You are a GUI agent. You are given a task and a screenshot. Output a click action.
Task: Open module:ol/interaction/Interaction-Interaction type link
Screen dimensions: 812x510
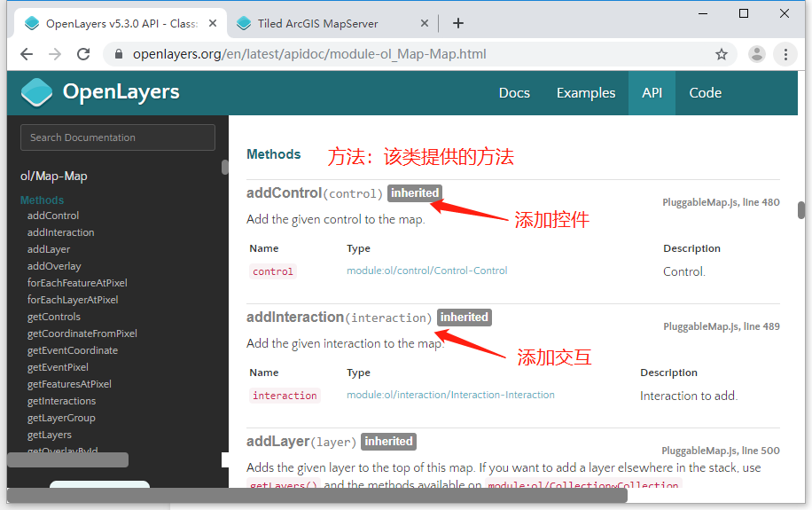coord(450,395)
